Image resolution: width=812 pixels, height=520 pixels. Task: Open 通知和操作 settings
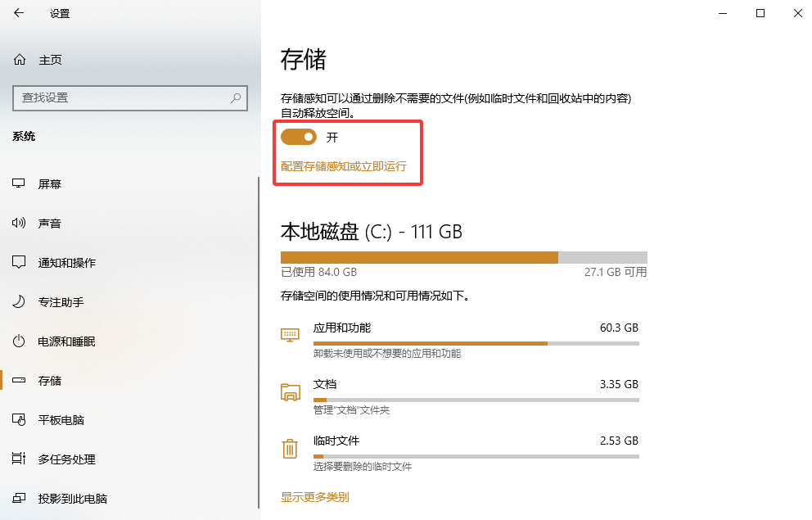click(x=65, y=262)
